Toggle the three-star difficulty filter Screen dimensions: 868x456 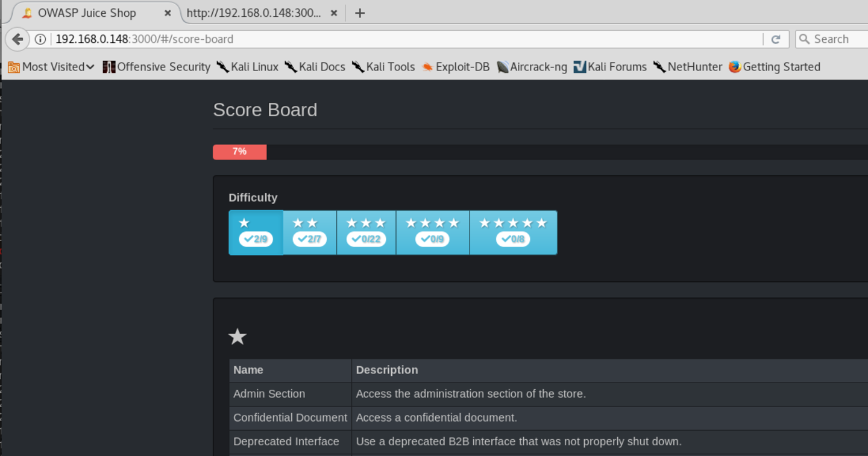click(366, 233)
